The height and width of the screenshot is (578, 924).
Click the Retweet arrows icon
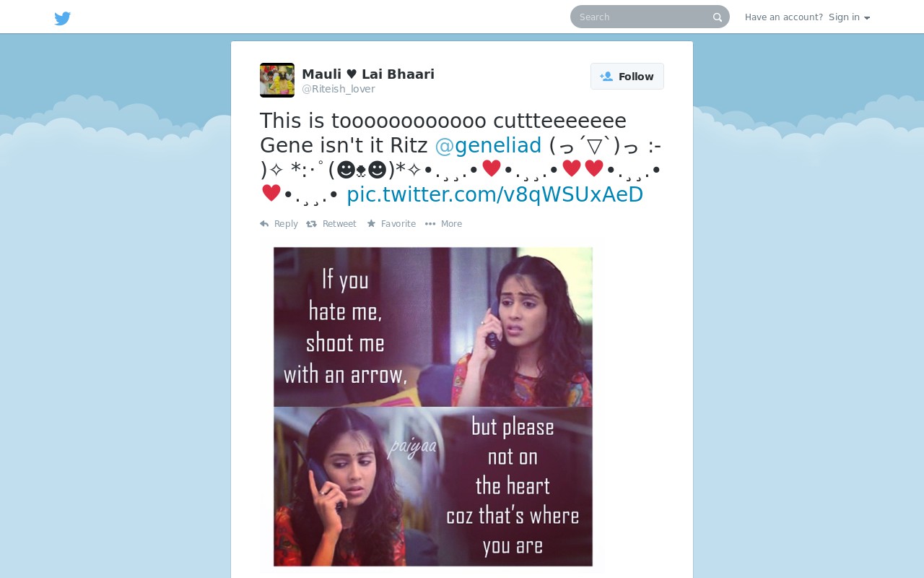pos(312,224)
